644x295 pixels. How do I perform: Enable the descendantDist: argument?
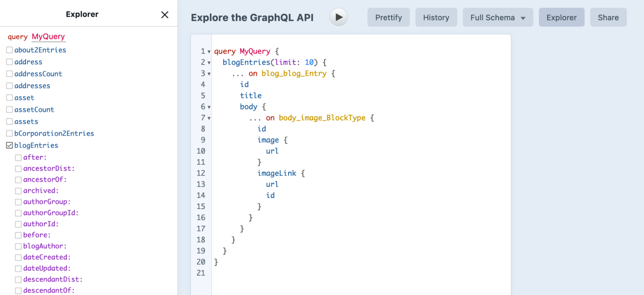(18, 280)
